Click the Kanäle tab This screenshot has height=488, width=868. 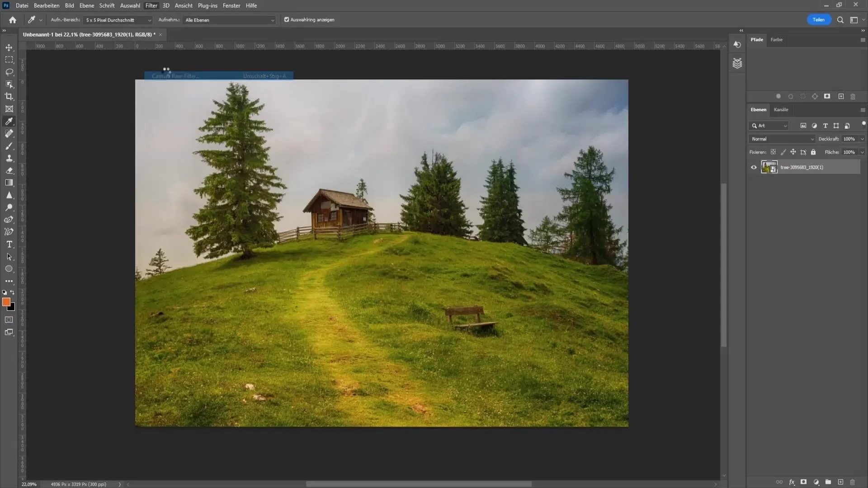coord(781,110)
